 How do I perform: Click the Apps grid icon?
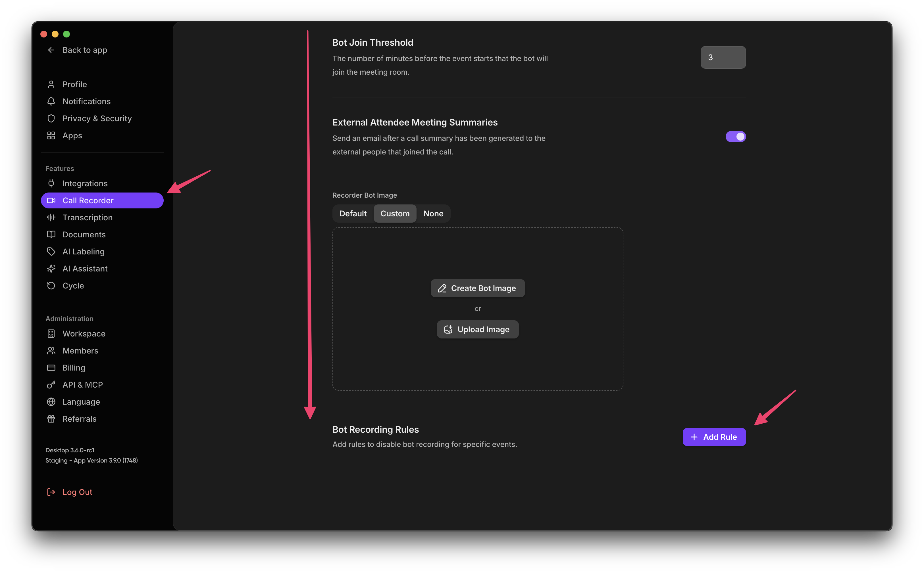tap(51, 135)
